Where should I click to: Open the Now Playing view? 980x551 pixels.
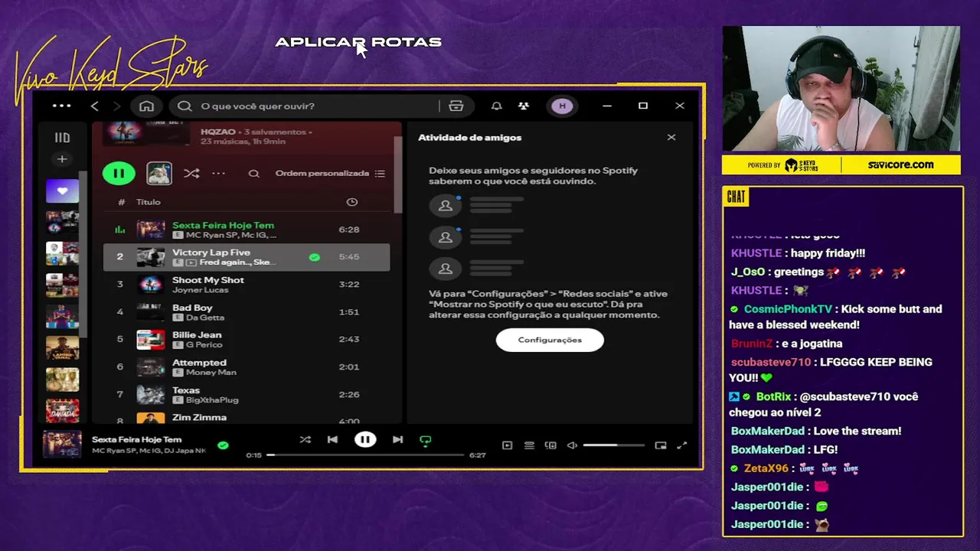[507, 445]
